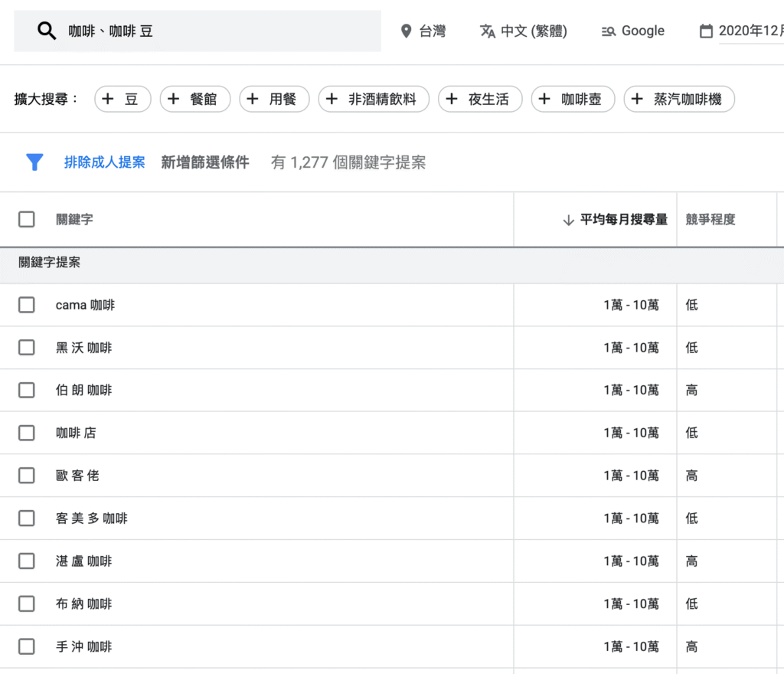
Task: Add 蒸汽咖啡機 to broaden the search
Action: point(679,99)
